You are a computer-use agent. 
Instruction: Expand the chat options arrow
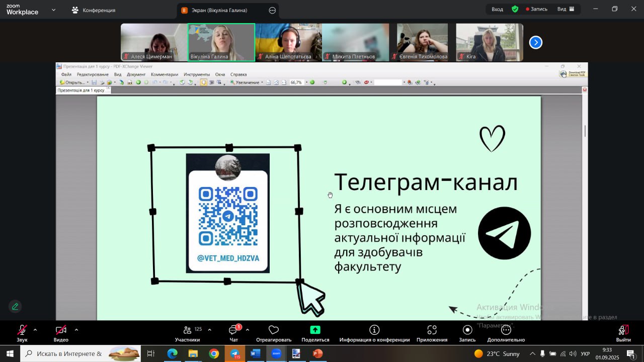coord(247,330)
